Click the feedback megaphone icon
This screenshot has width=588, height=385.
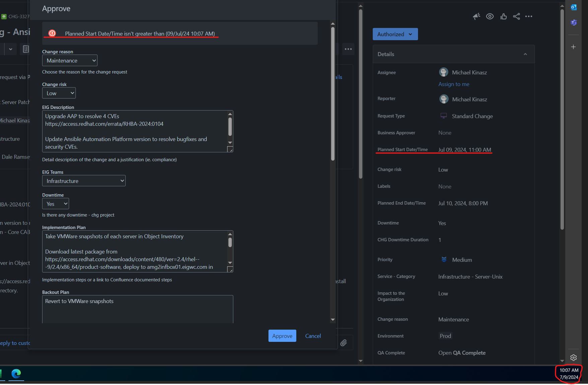click(476, 16)
